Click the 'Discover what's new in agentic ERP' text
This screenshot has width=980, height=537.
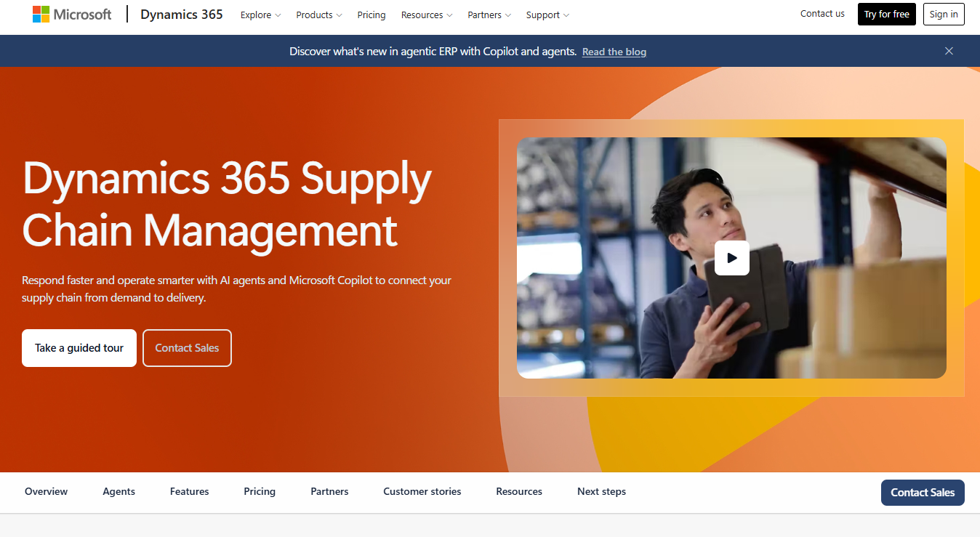pyautogui.click(x=433, y=52)
